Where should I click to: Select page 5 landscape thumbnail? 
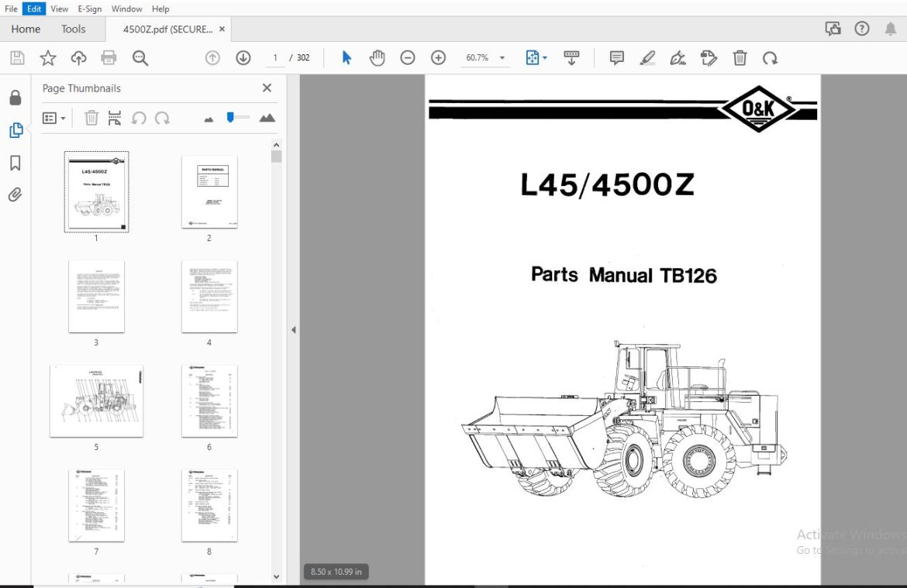pos(97,401)
